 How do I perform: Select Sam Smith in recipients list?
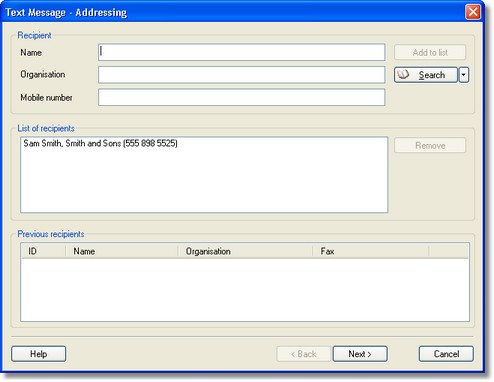[x=100, y=144]
